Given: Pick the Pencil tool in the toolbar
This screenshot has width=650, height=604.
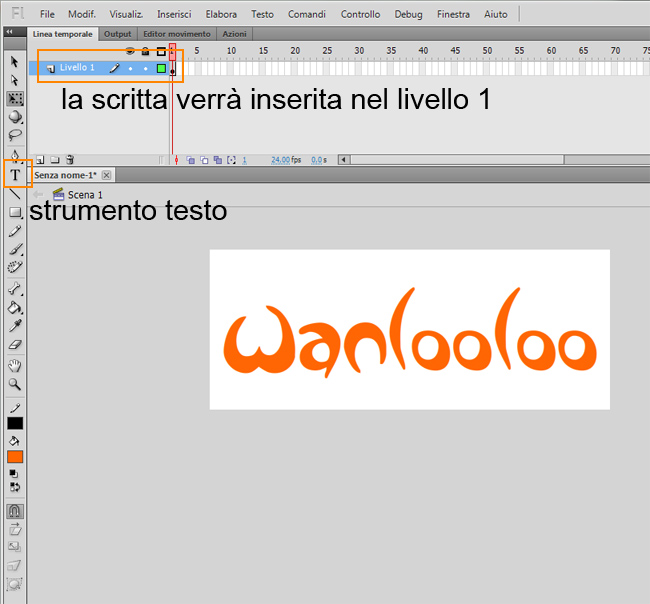Looking at the screenshot, I should (x=15, y=231).
